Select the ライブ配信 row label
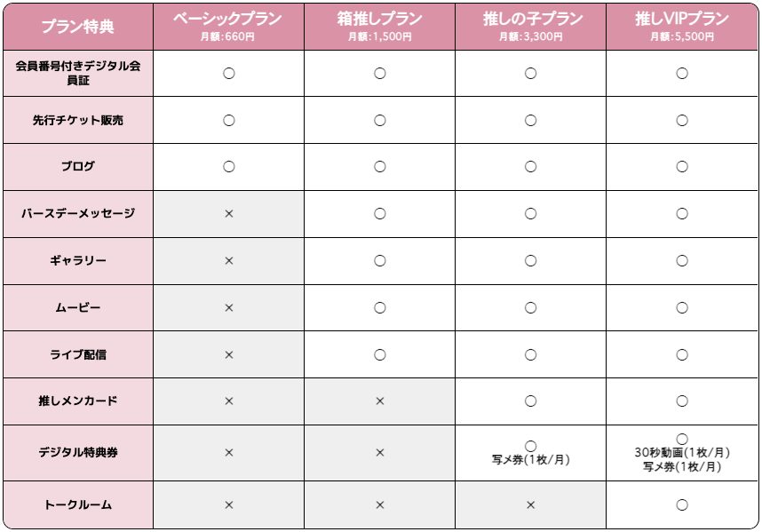Viewport: 762px width, 532px height. coord(77,355)
